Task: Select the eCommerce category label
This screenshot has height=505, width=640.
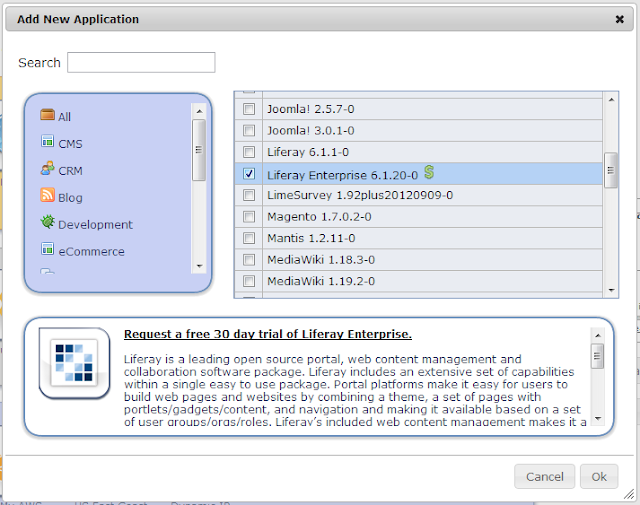Action: click(91, 252)
